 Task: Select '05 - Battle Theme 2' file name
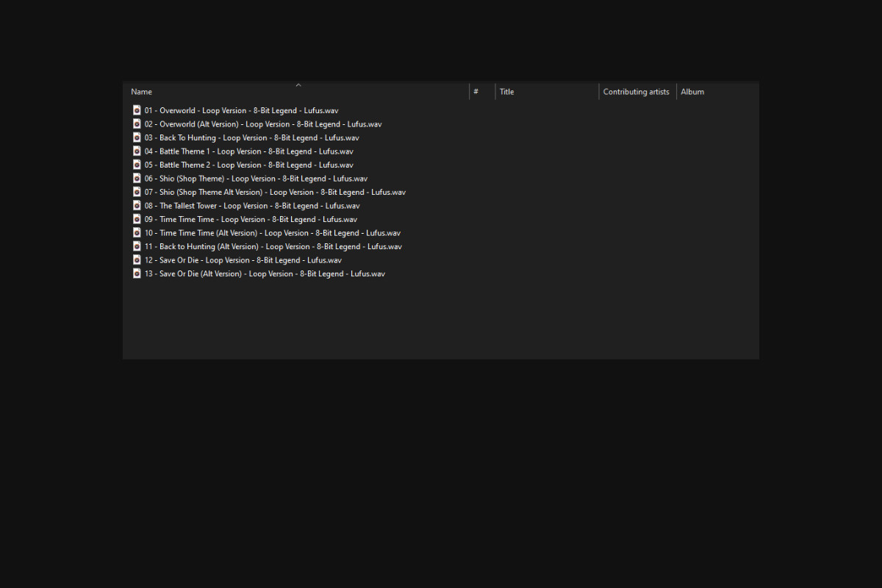248,165
